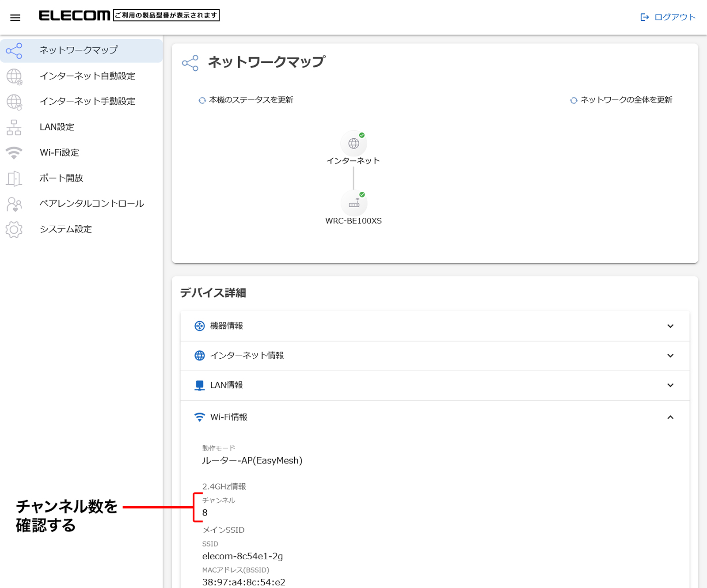Click the Internet globe node icon
Image resolution: width=707 pixels, height=588 pixels.
353,144
